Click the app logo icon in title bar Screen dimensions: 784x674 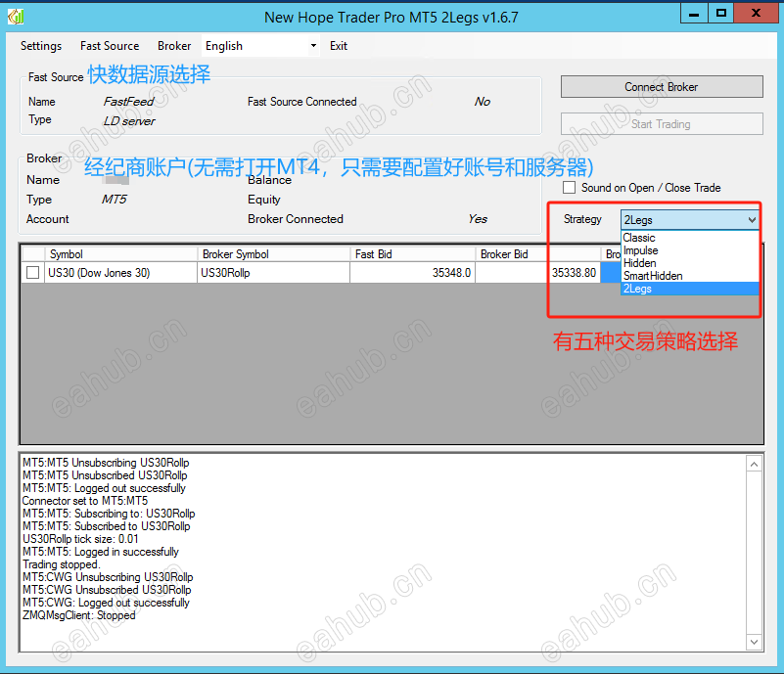[x=16, y=17]
